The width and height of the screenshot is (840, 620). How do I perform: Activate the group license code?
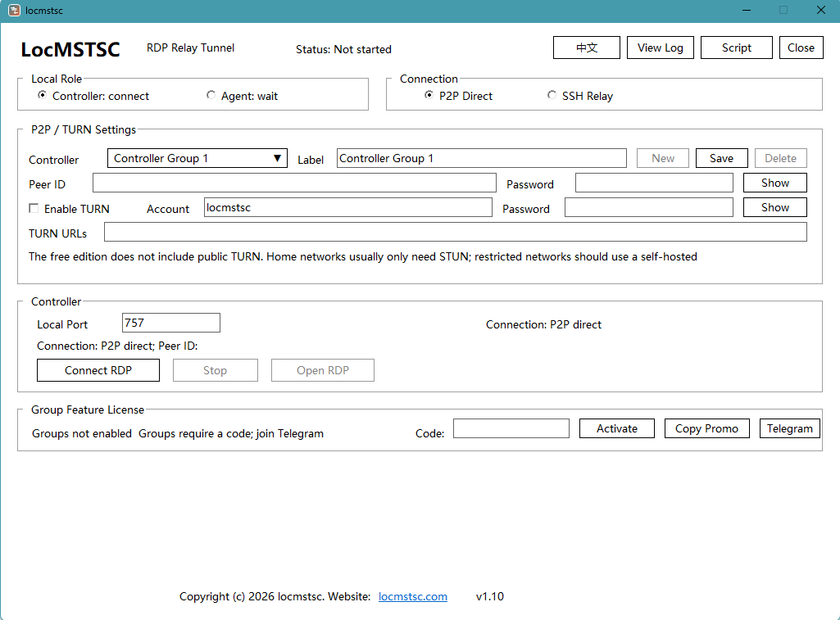pyautogui.click(x=616, y=428)
